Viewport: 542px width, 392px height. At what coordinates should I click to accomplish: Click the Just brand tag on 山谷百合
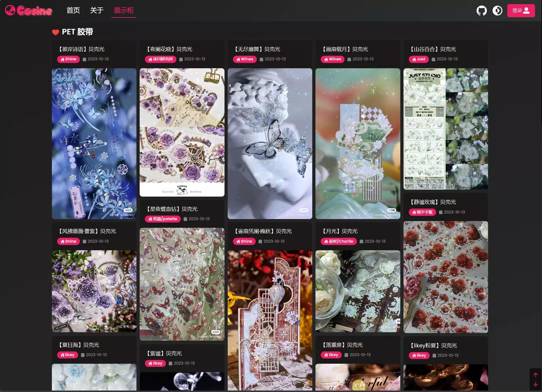click(x=419, y=59)
